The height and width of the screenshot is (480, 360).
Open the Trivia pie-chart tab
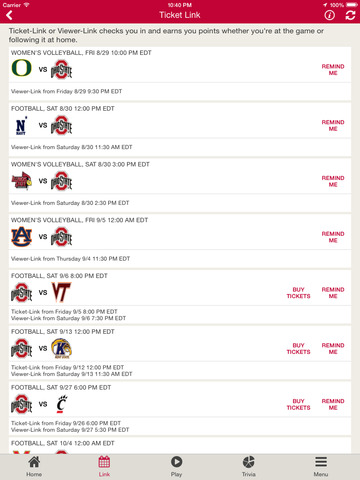tap(249, 467)
